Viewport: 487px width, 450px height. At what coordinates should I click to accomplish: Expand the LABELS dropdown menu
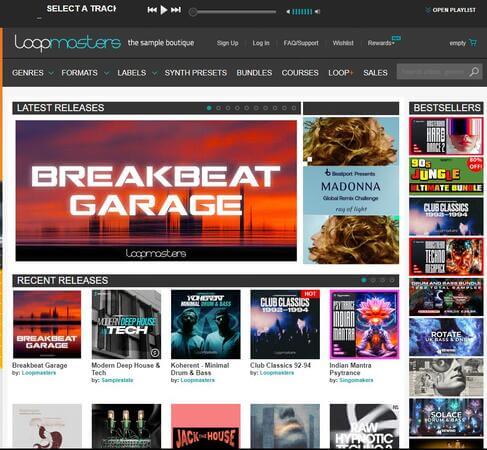click(x=137, y=73)
